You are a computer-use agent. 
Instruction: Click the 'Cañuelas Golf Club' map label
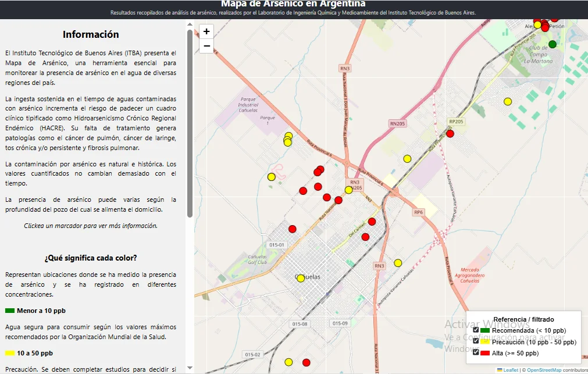tap(257, 259)
